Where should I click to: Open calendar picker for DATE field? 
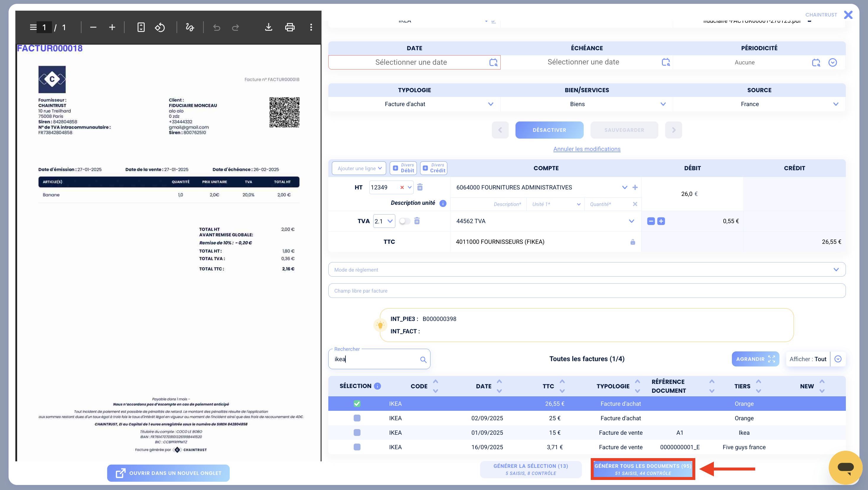(493, 62)
